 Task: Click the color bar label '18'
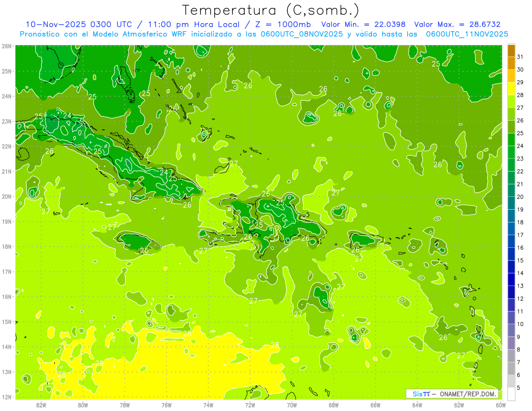click(x=520, y=222)
